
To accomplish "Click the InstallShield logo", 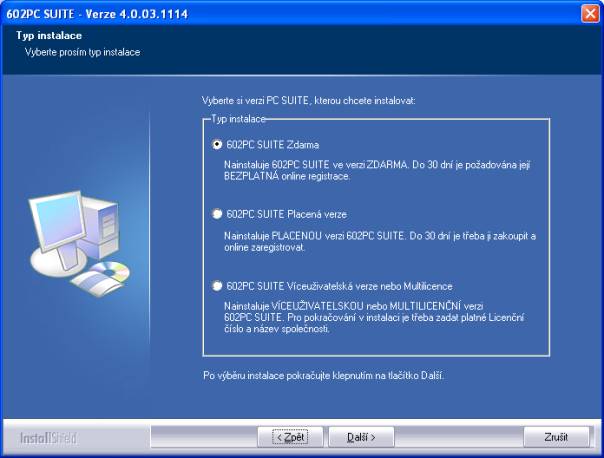I will coord(48,438).
